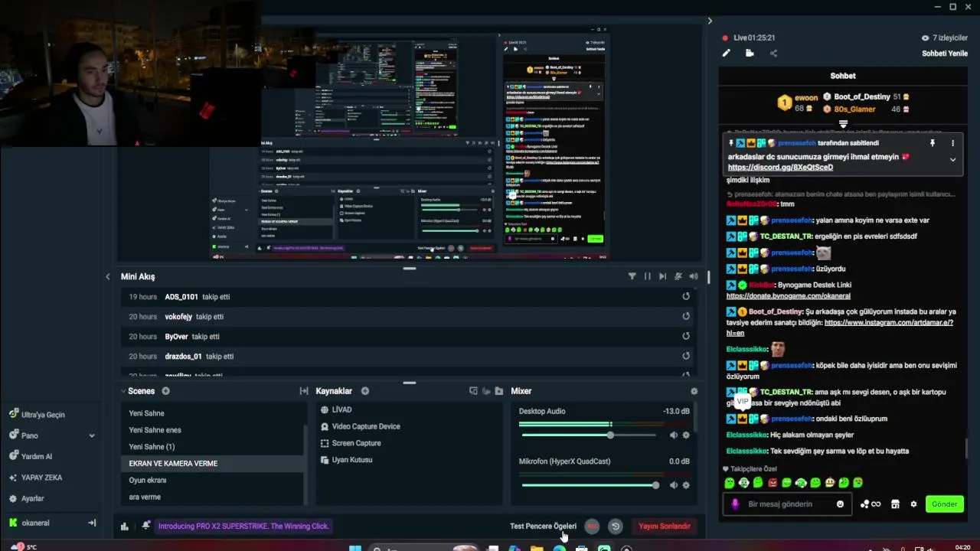Edit stream info with the pencil icon
The height and width of the screenshot is (551, 980).
coord(726,53)
